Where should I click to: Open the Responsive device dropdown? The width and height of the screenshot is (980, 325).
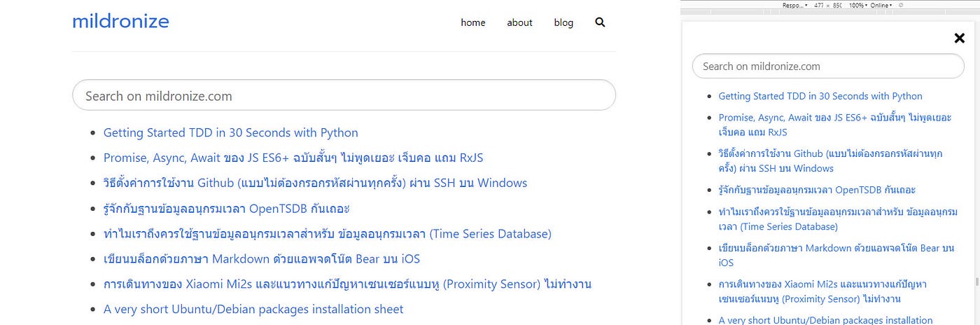click(794, 5)
